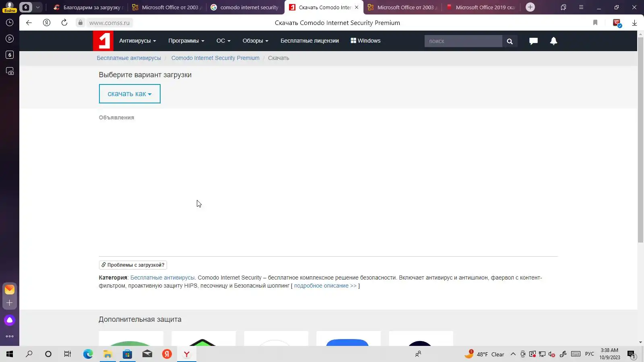Expand the Обзоры menu
The height and width of the screenshot is (362, 644).
[255, 41]
